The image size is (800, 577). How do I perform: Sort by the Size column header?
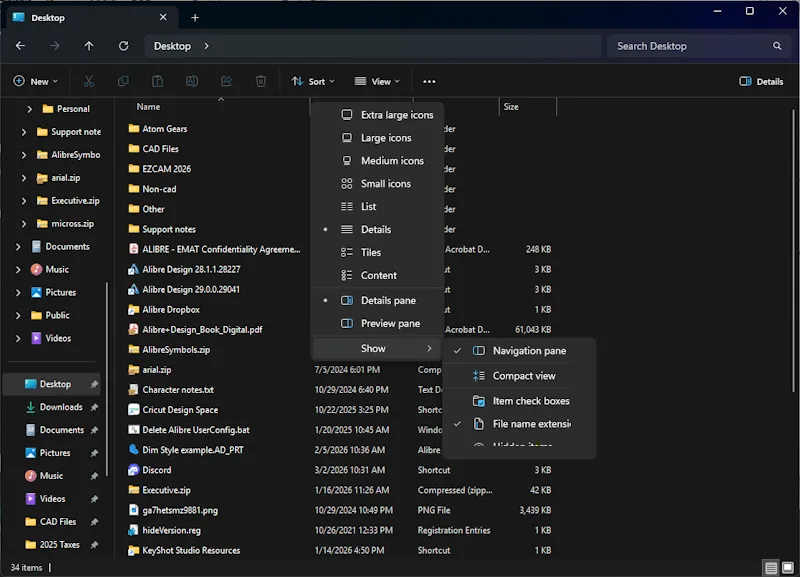[x=511, y=107]
